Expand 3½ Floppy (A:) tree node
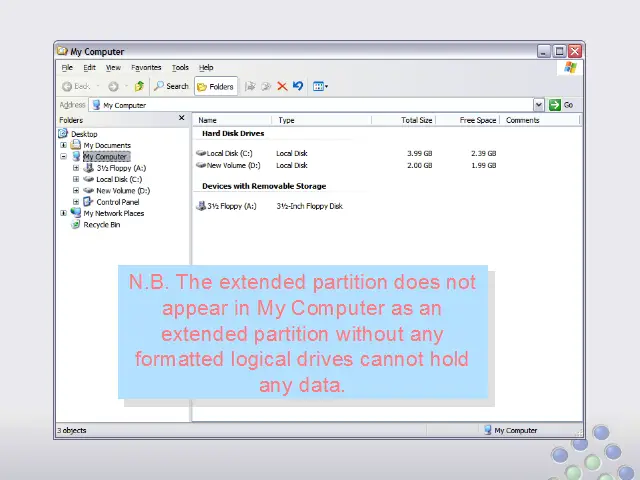This screenshot has height=480, width=640. (76, 168)
